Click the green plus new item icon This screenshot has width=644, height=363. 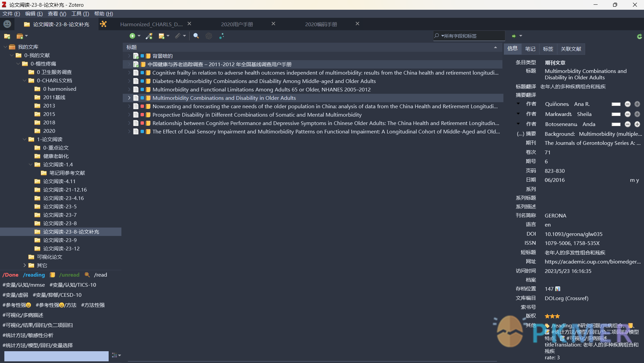click(x=135, y=36)
